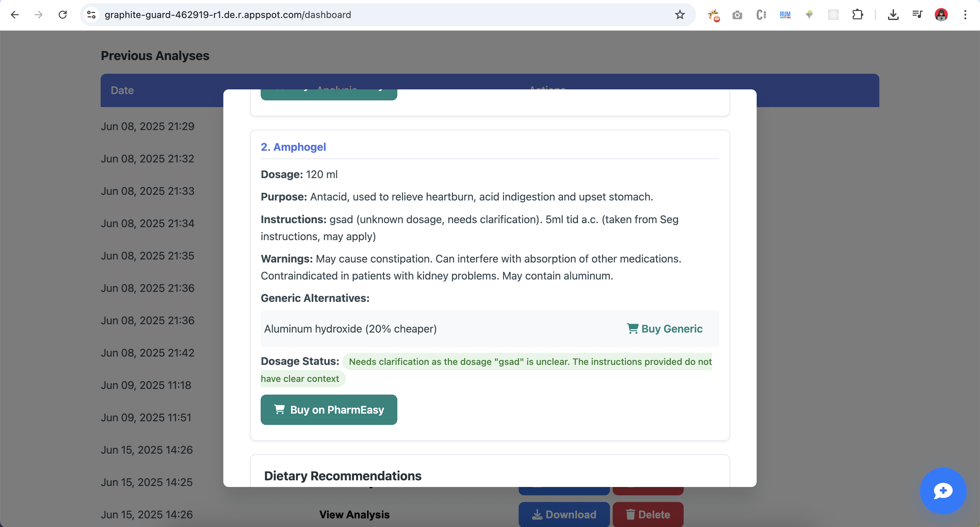980x527 pixels.
Task: Click the browser reload page icon
Action: point(63,15)
